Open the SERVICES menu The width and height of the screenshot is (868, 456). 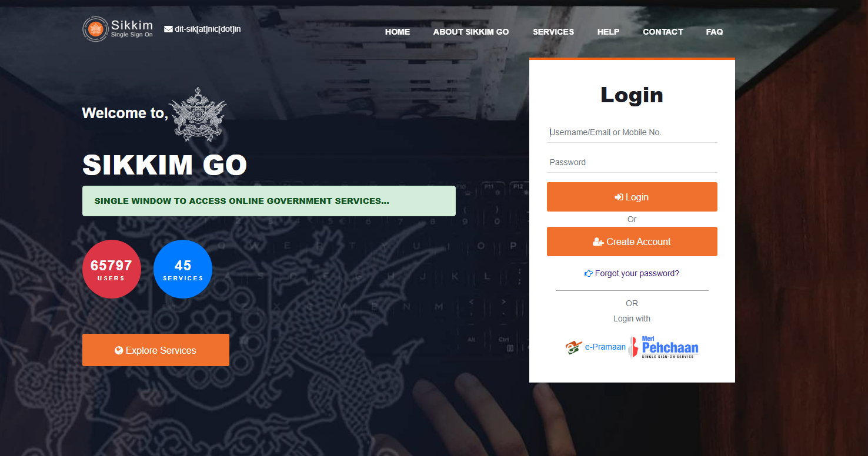pyautogui.click(x=553, y=32)
